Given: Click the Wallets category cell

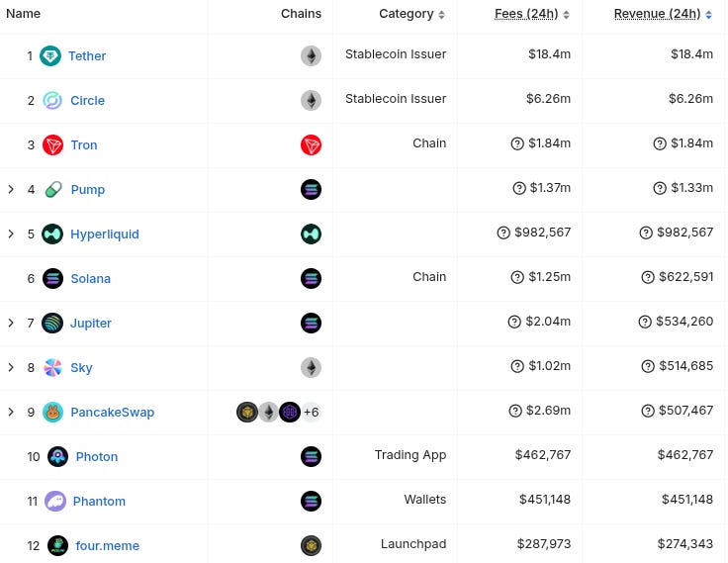Looking at the screenshot, I should pyautogui.click(x=424, y=500).
